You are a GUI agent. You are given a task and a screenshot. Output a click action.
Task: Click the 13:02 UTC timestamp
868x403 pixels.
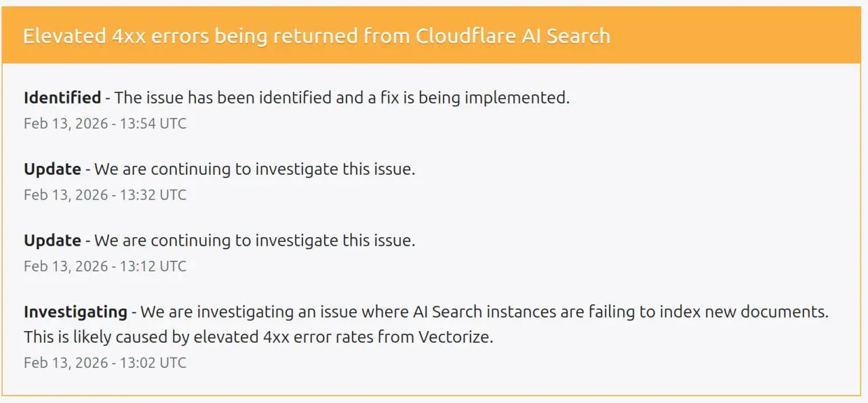pyautogui.click(x=105, y=362)
